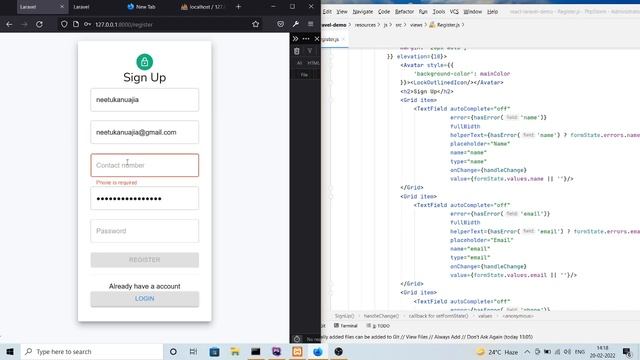This screenshot has height=360, width=640.
Task: Open the Help menu in PhpStorm
Action: point(493,12)
